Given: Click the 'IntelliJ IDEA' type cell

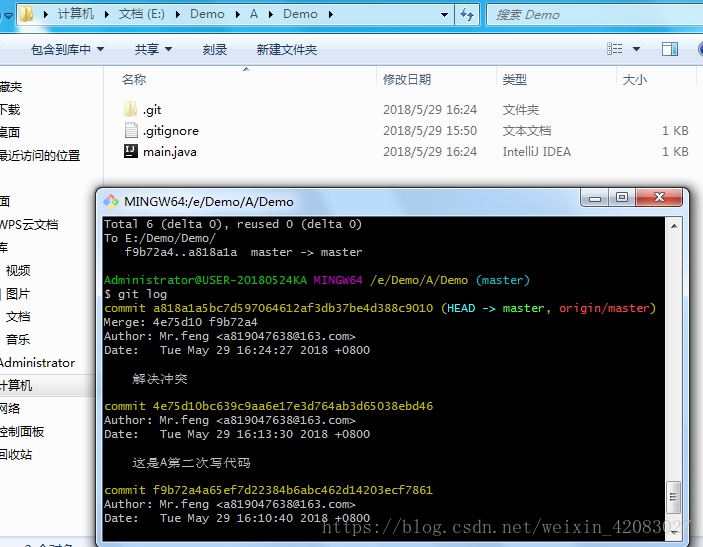Looking at the screenshot, I should (537, 152).
